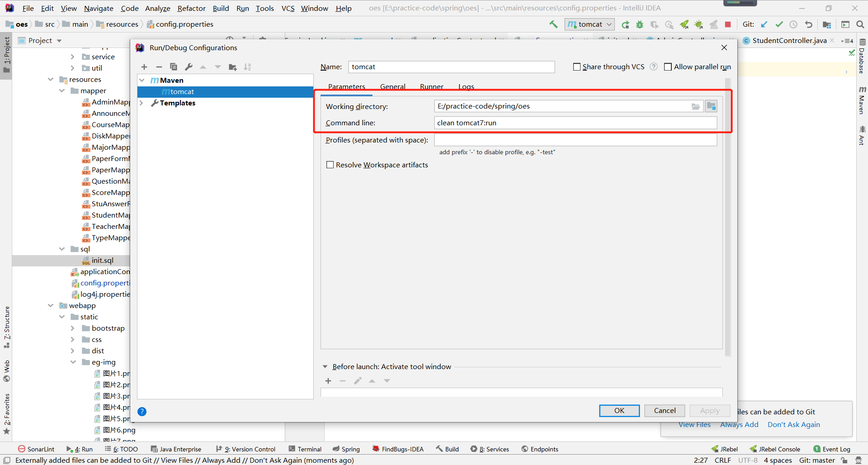Open the Search Everywhere magnifier icon
The height and width of the screenshot is (465, 868).
(x=860, y=24)
